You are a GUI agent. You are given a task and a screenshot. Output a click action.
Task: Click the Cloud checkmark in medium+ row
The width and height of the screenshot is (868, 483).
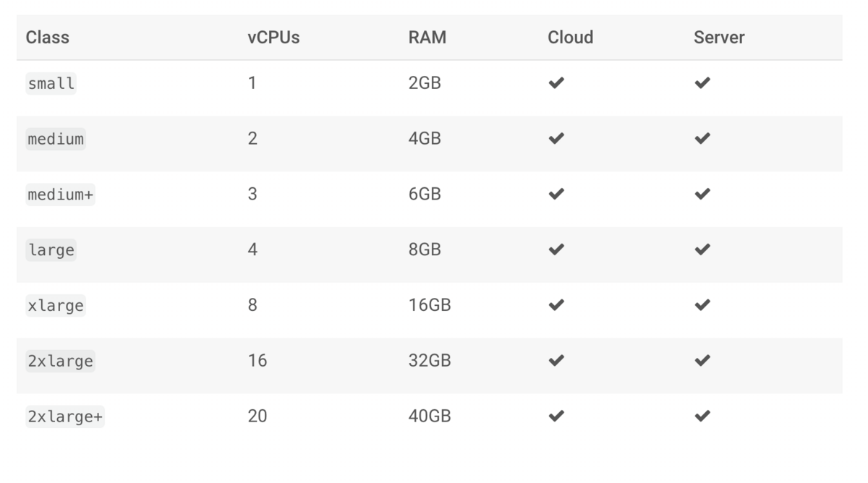(556, 195)
